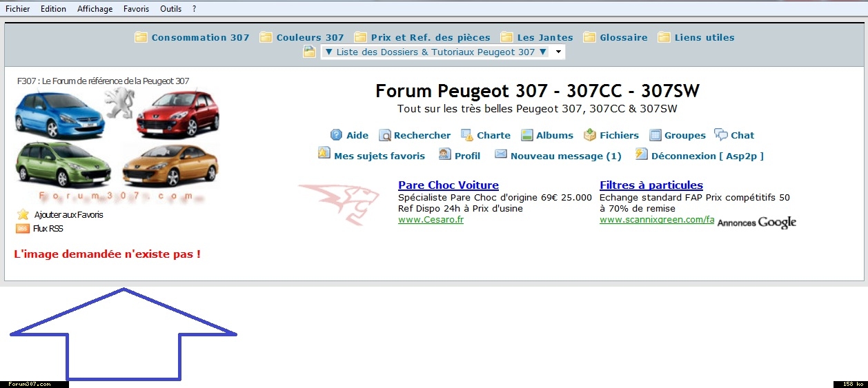Open the Pare Choc Voiture ad link
Screen dimensions: 868x388
point(448,185)
